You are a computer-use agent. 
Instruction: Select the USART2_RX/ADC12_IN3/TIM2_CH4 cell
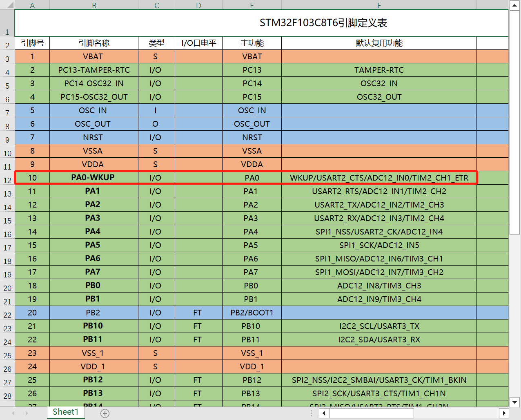[x=379, y=218]
